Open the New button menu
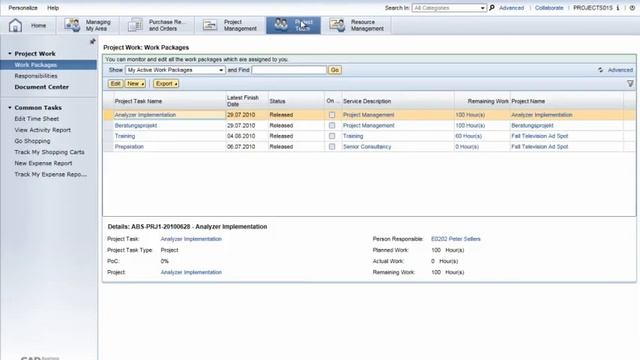Screen dimensions: 640x360 coord(135,84)
